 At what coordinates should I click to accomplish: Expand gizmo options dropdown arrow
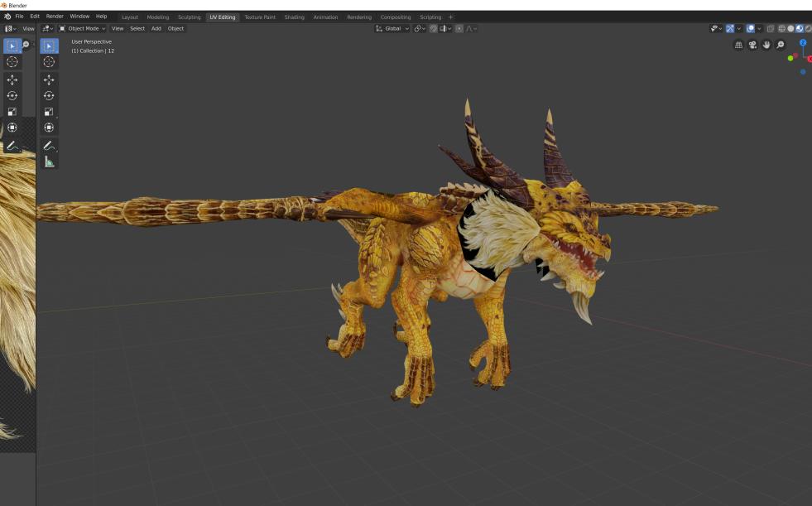(x=739, y=29)
